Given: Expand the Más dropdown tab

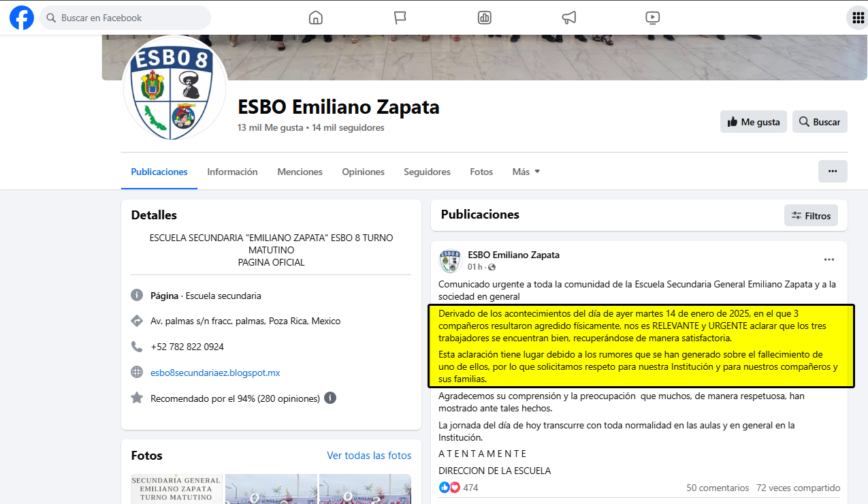Looking at the screenshot, I should point(526,172).
